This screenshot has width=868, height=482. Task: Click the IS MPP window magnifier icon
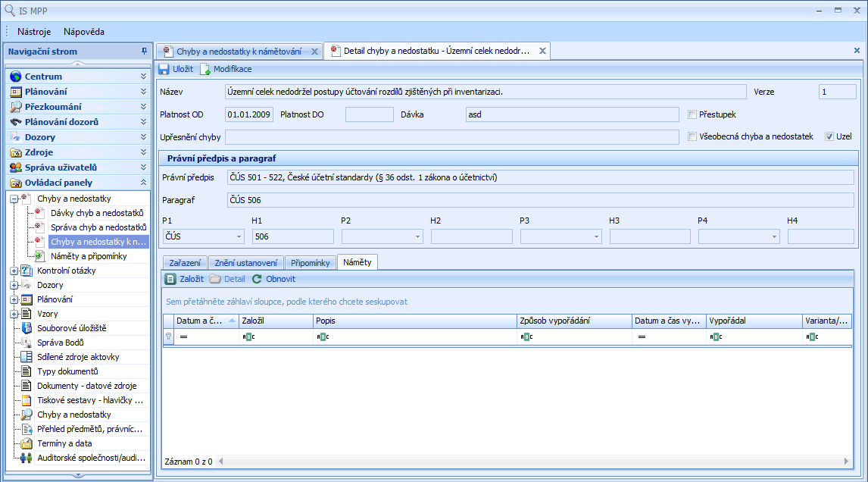pyautogui.click(x=9, y=11)
